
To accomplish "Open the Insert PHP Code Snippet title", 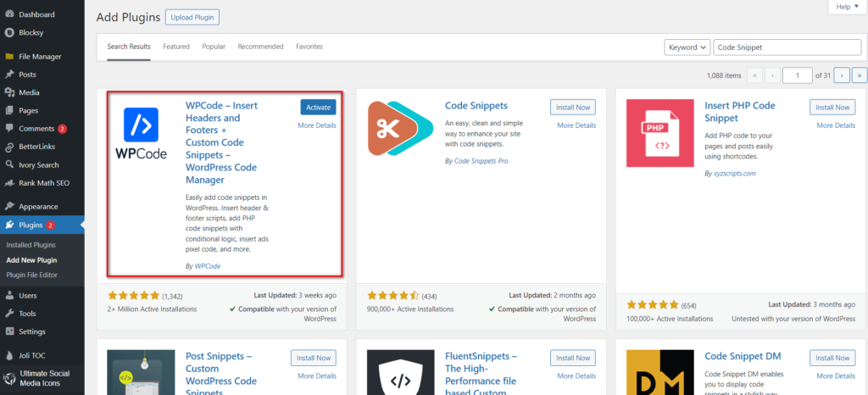I will pyautogui.click(x=740, y=112).
